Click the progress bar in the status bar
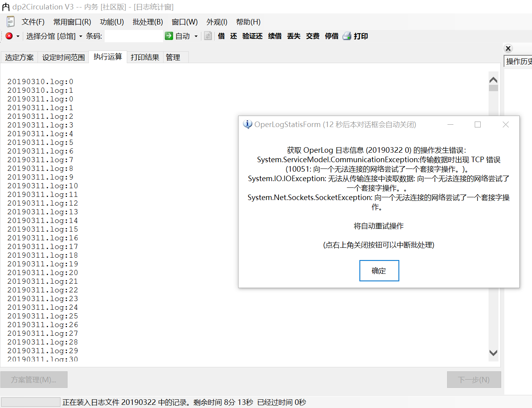 click(x=30, y=403)
